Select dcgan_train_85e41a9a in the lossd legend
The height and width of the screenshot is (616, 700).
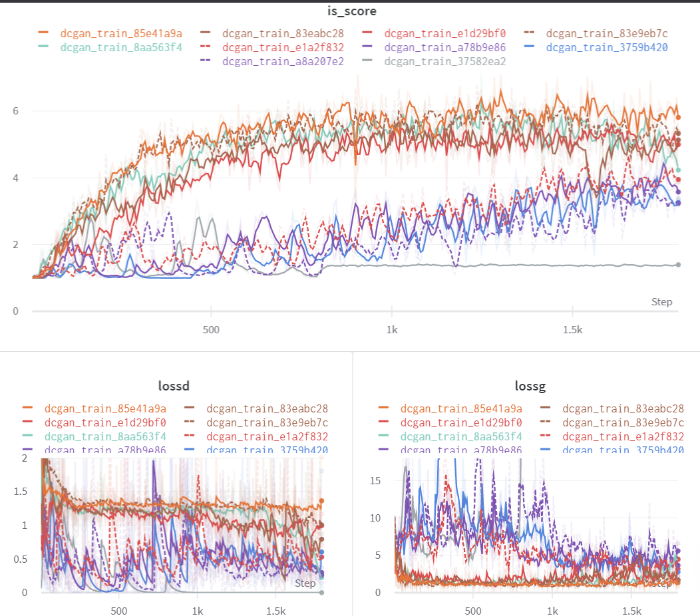(105, 408)
